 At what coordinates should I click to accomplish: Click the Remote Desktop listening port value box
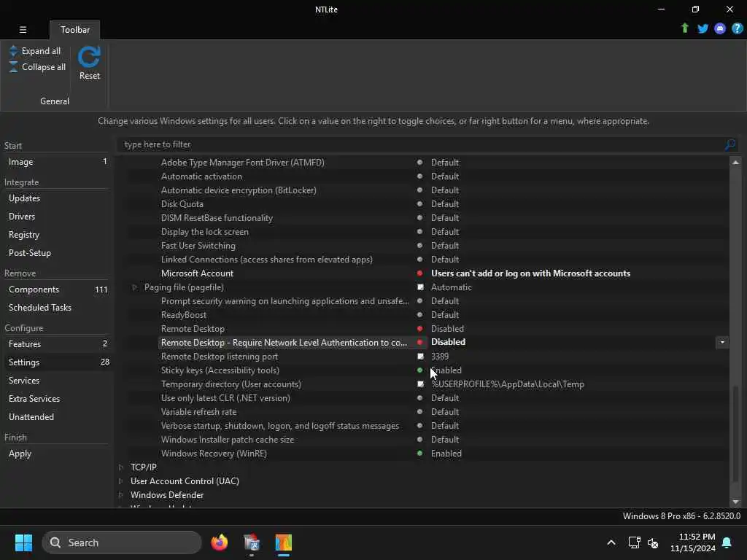click(420, 356)
